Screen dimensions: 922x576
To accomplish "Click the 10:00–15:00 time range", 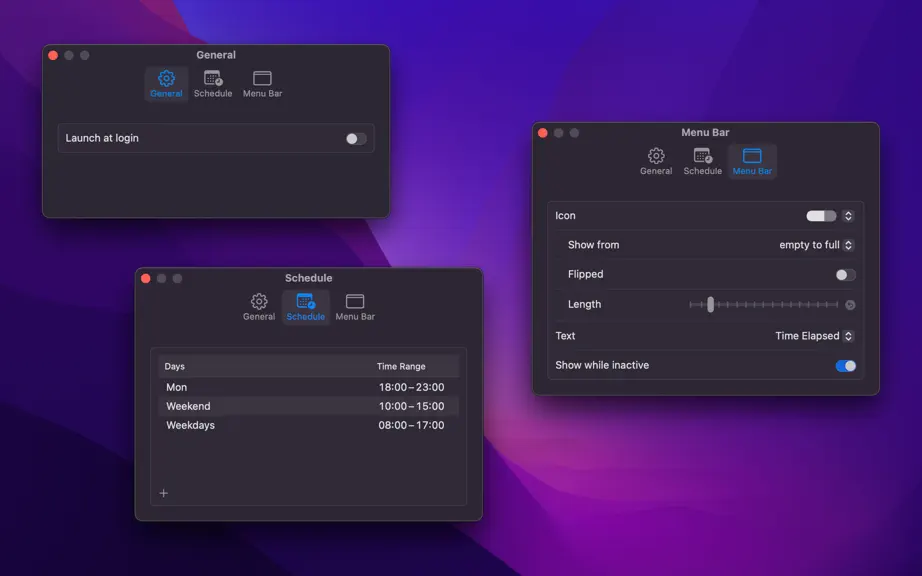I will (x=412, y=406).
